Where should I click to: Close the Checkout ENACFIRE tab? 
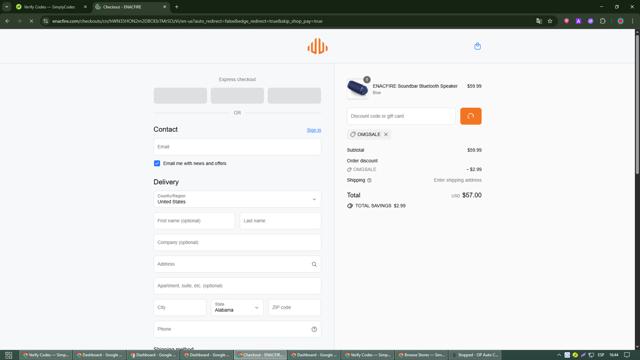point(164,7)
